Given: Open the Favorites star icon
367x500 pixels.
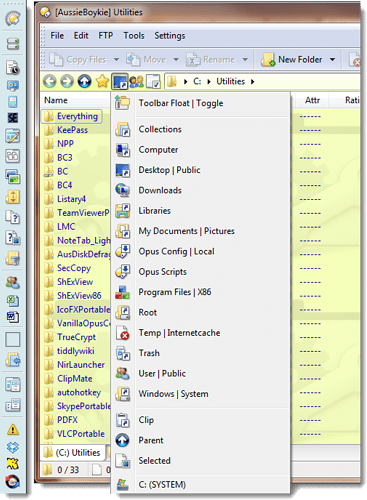Looking at the screenshot, I should click(102, 81).
